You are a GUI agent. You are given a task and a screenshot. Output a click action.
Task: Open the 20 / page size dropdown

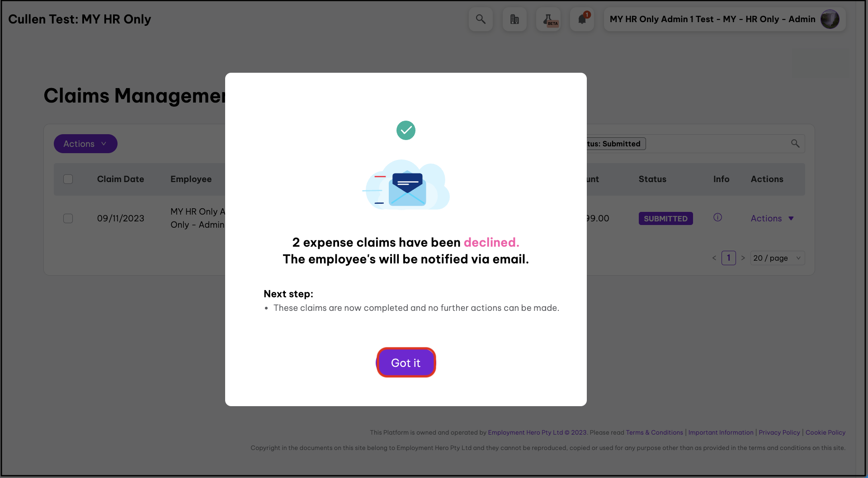777,258
